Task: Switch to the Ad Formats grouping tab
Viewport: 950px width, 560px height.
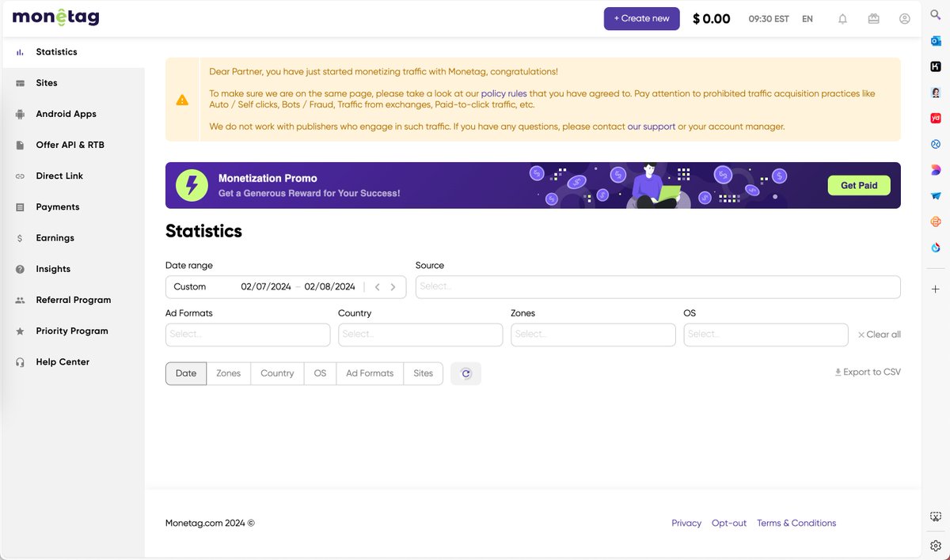Action: [x=370, y=373]
